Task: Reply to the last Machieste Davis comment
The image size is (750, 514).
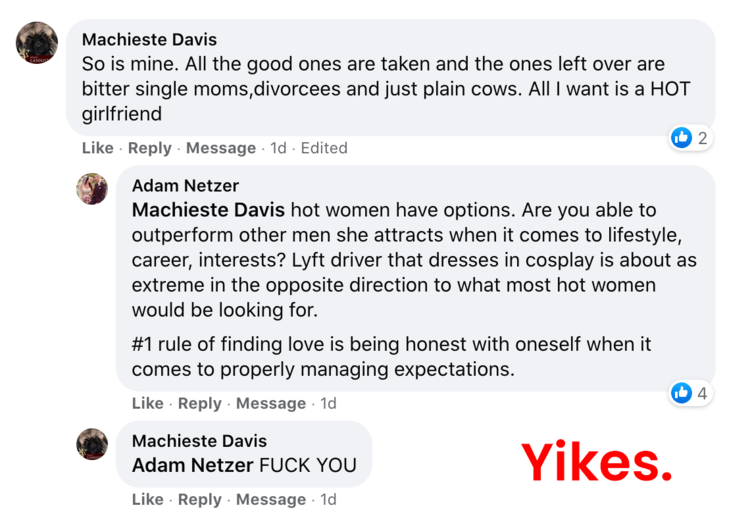Action: (x=199, y=499)
